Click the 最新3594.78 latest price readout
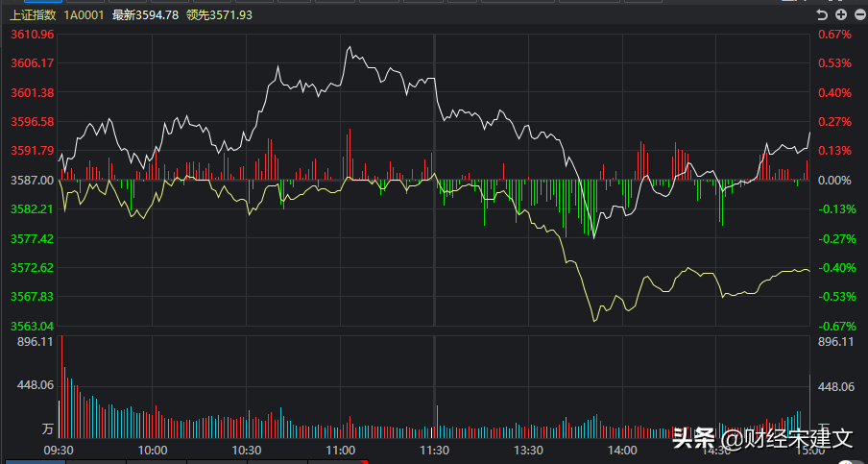868x464 pixels. (x=145, y=15)
